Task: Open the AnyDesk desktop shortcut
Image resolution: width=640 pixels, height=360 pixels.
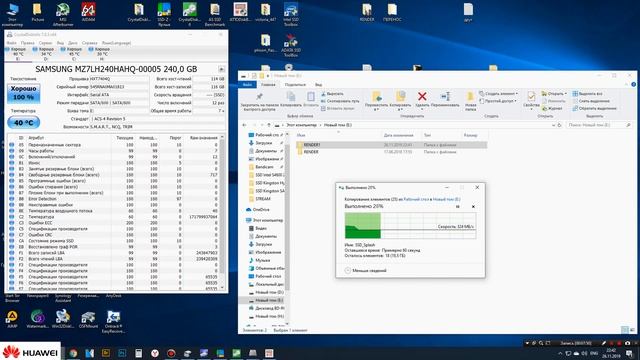Action: 113,296
